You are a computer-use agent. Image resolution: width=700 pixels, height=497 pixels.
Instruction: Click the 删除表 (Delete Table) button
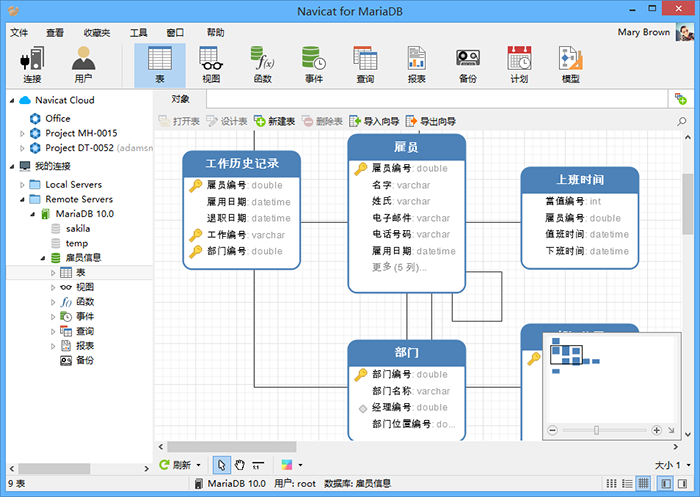pyautogui.click(x=322, y=121)
